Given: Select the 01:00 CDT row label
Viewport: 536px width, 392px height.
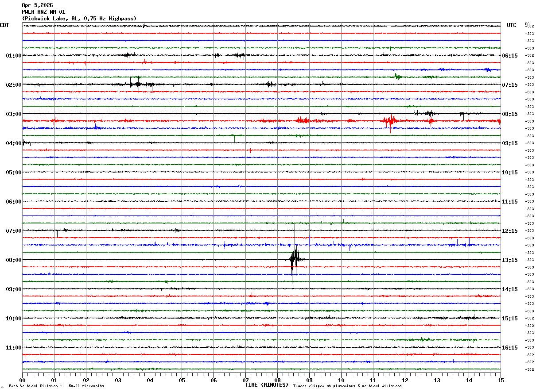Looking at the screenshot, I should tap(14, 56).
